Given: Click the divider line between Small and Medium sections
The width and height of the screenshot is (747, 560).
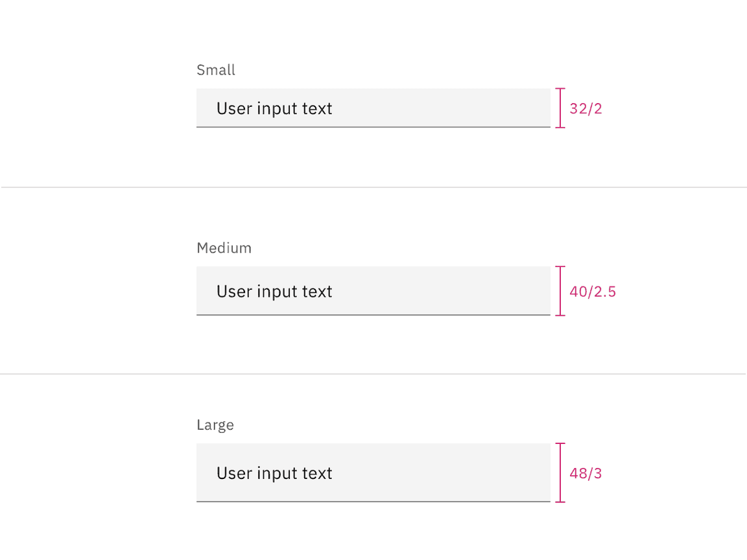Looking at the screenshot, I should [x=373, y=187].
